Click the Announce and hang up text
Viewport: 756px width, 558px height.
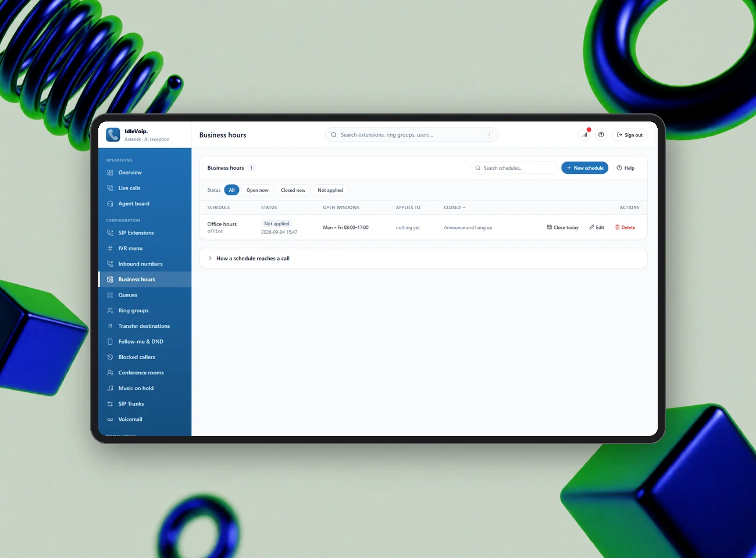pyautogui.click(x=468, y=228)
